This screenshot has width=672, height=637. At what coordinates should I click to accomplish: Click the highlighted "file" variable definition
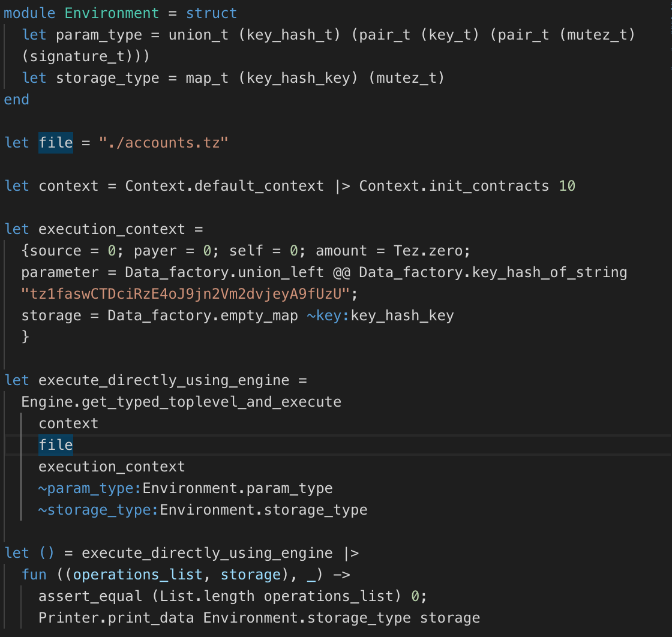pyautogui.click(x=55, y=142)
